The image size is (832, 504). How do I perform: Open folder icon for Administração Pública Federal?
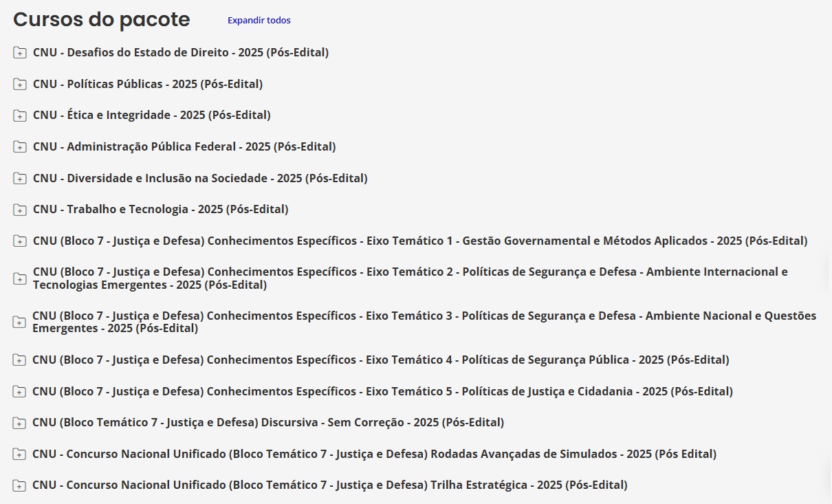(x=19, y=147)
